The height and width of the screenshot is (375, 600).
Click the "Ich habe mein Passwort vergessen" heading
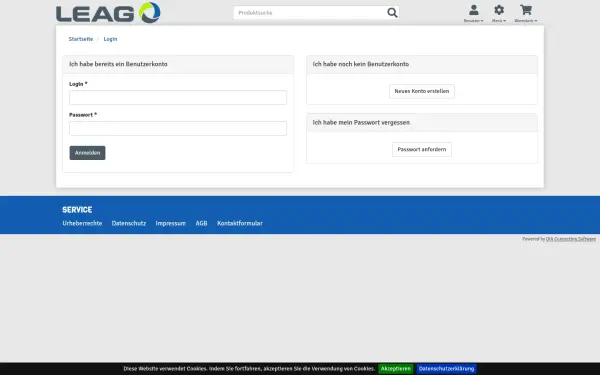tap(361, 122)
